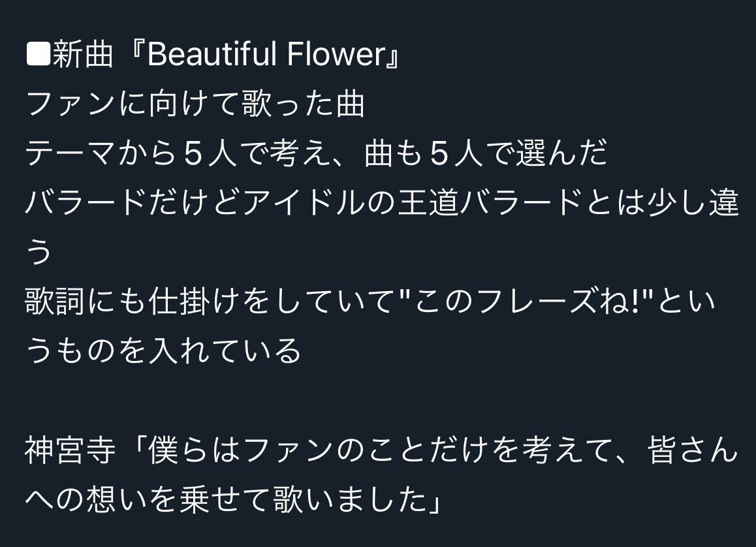This screenshot has height=547, width=756.
Task: Select the song title 'Beautiful Flower'
Action: point(266,54)
